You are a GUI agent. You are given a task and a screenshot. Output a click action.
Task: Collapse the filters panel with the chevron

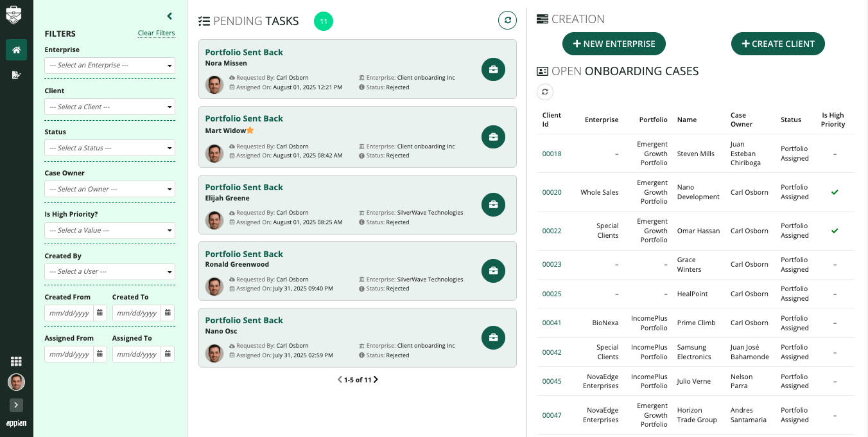click(169, 16)
